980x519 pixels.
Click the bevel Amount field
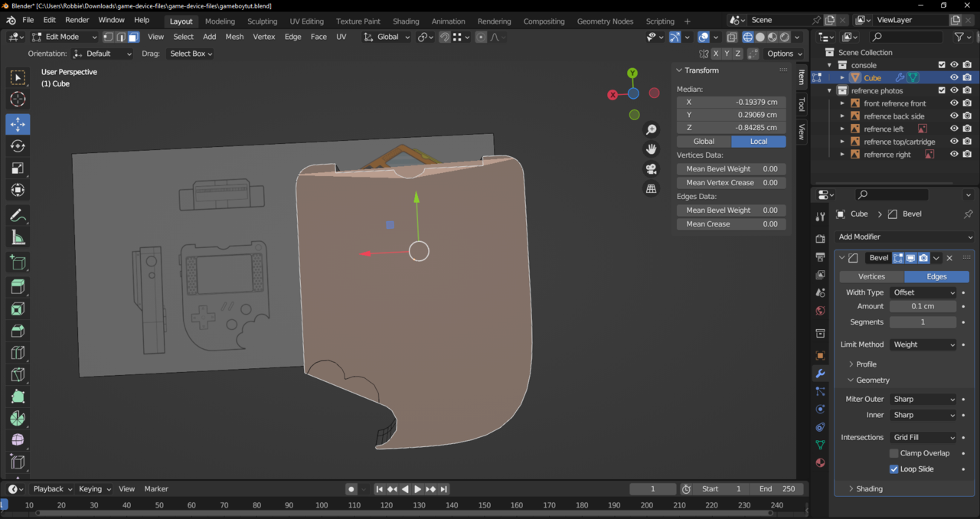click(923, 306)
